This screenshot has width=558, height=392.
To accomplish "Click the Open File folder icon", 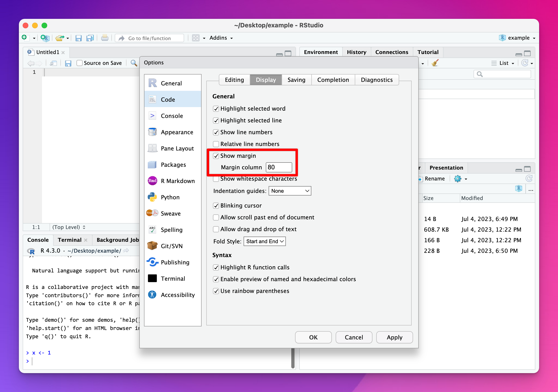I will coord(59,38).
